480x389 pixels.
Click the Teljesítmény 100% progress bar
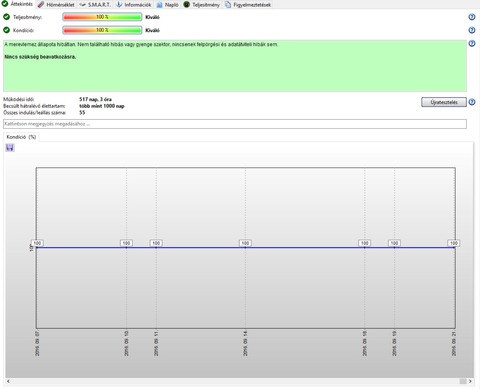[102, 17]
